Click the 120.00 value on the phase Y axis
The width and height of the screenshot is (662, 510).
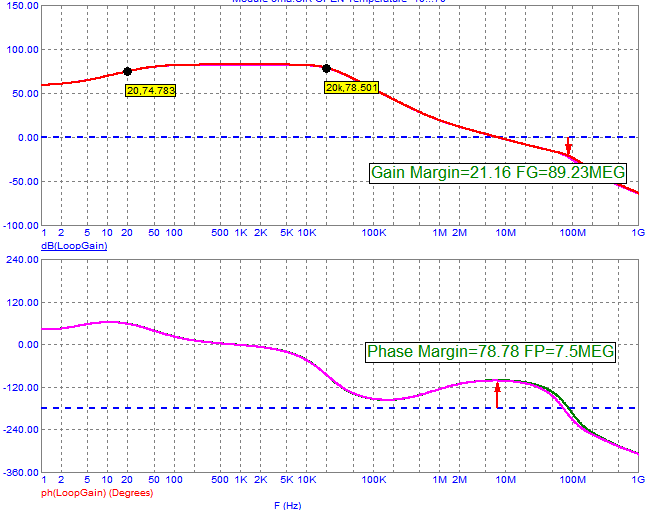[x=23, y=303]
